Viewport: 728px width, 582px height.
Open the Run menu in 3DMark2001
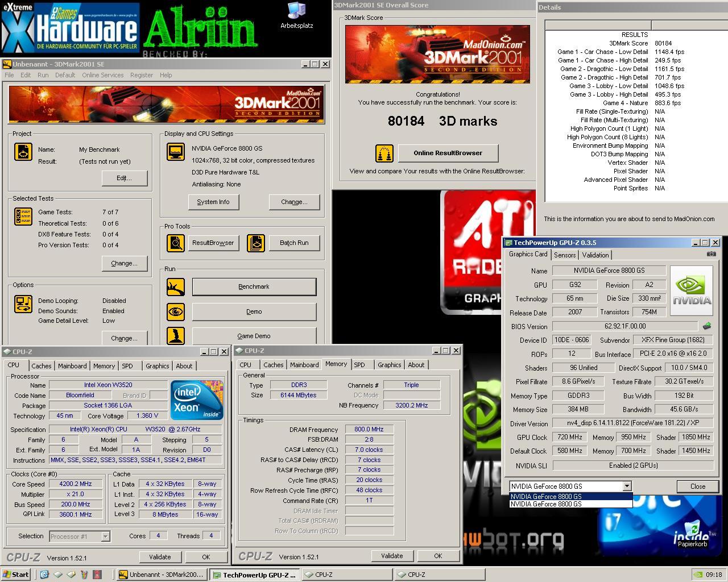point(43,75)
